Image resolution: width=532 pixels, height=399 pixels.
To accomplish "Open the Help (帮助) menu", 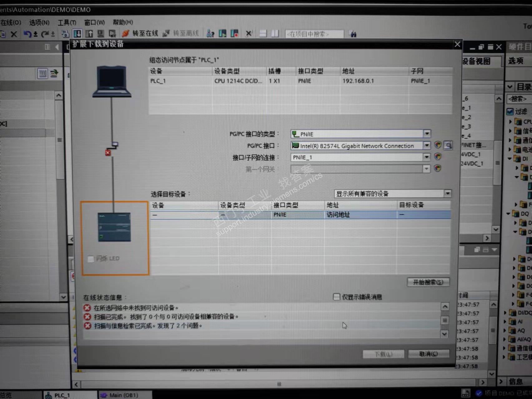I will tap(123, 22).
